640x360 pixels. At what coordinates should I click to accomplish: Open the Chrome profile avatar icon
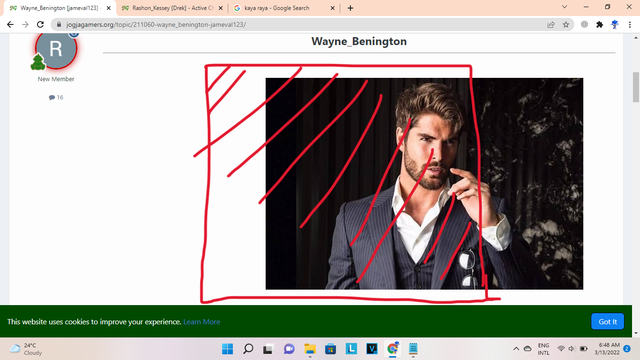point(615,24)
